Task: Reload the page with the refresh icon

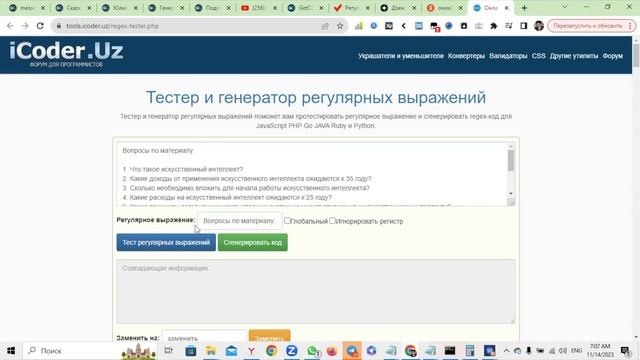Action: [x=40, y=26]
